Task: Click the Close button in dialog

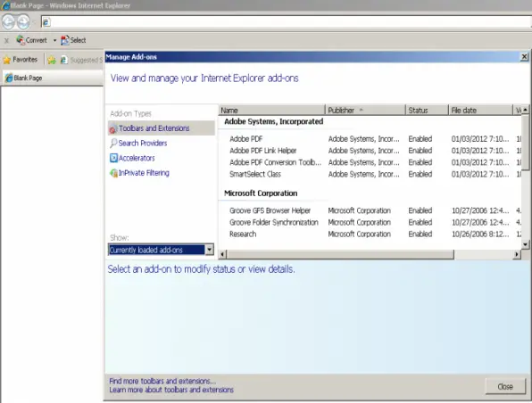Action: pos(505,386)
